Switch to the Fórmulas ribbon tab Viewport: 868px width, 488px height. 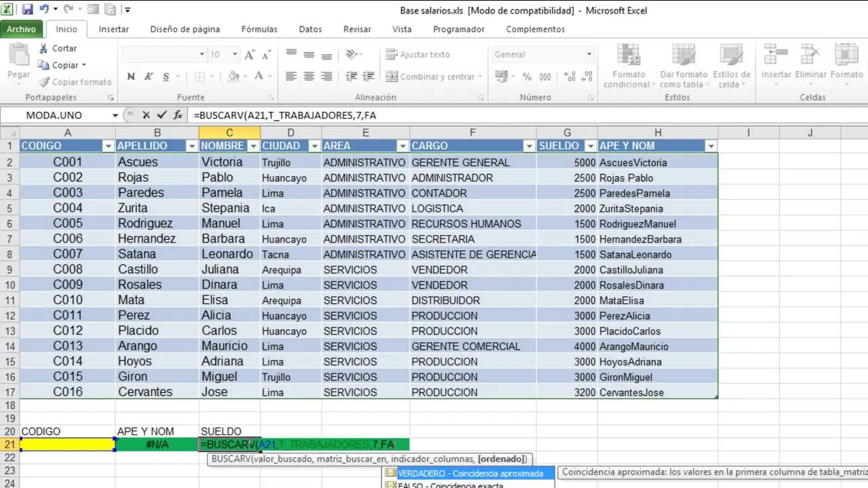coord(259,29)
